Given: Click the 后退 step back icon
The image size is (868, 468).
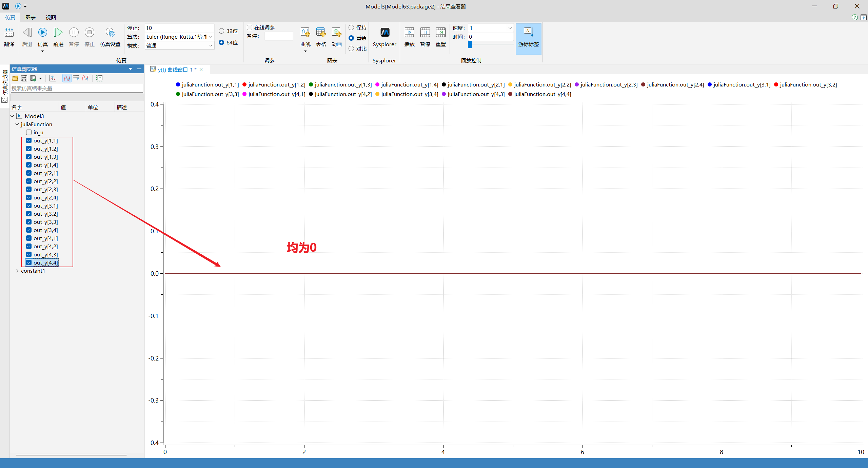Looking at the screenshot, I should (x=27, y=33).
